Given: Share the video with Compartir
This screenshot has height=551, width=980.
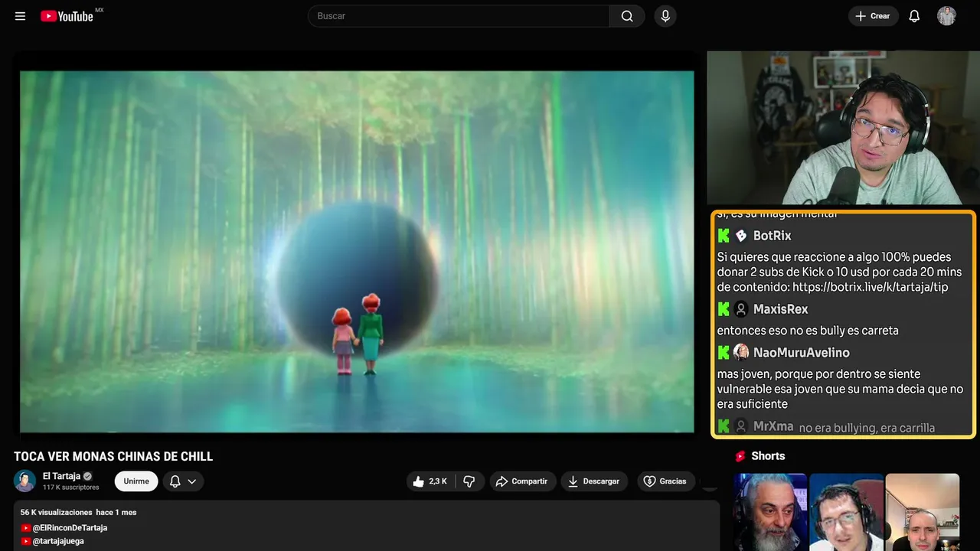Looking at the screenshot, I should (523, 481).
